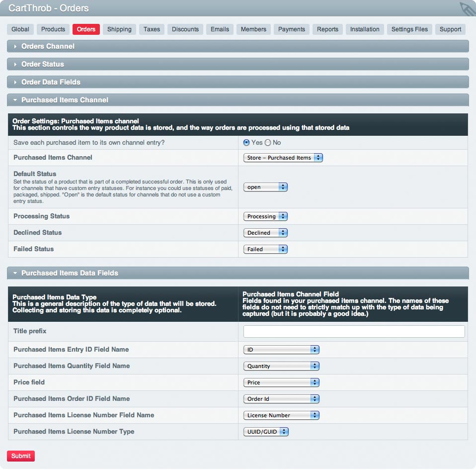Screen dimensions: 476x470
Task: Expand the Order Data Fields section
Action: pyautogui.click(x=50, y=82)
